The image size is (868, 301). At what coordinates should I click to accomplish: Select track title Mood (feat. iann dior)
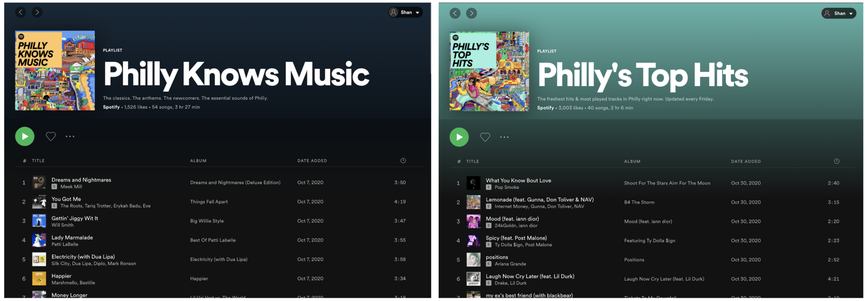click(512, 219)
